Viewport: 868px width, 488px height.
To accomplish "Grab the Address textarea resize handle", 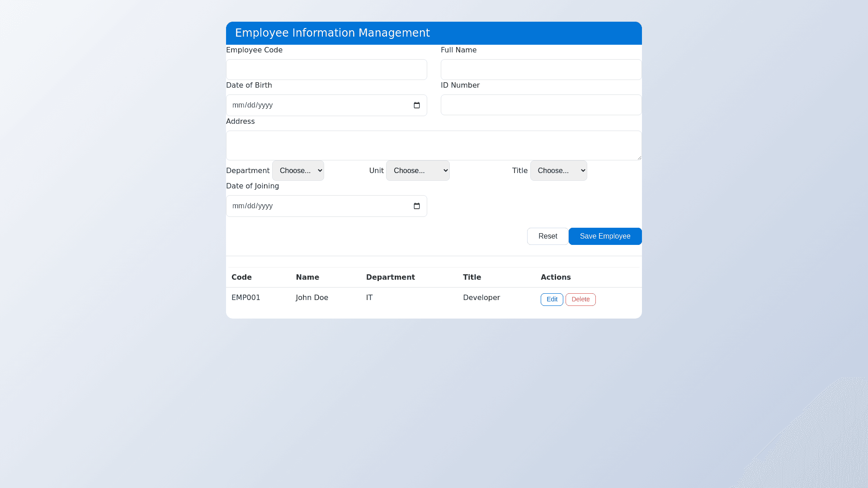I will pos(639,158).
